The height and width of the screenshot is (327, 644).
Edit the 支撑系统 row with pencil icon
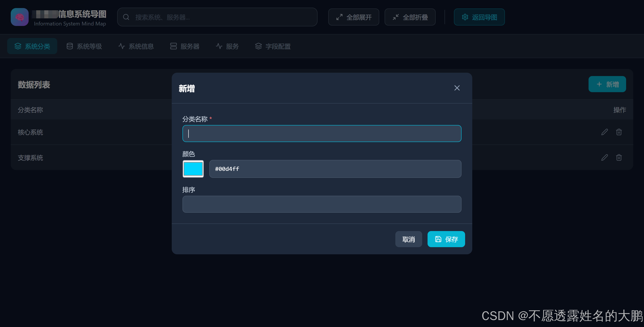click(x=604, y=157)
